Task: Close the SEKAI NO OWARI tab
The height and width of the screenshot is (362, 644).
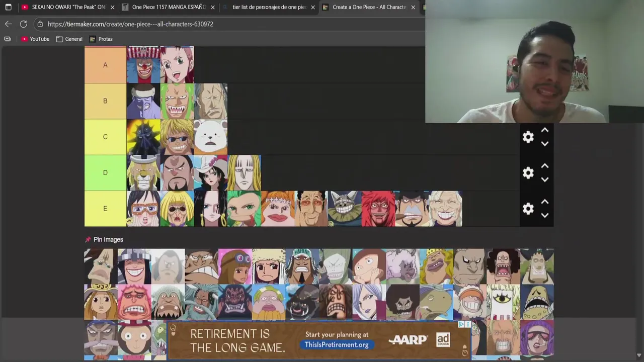Action: pyautogui.click(x=112, y=7)
